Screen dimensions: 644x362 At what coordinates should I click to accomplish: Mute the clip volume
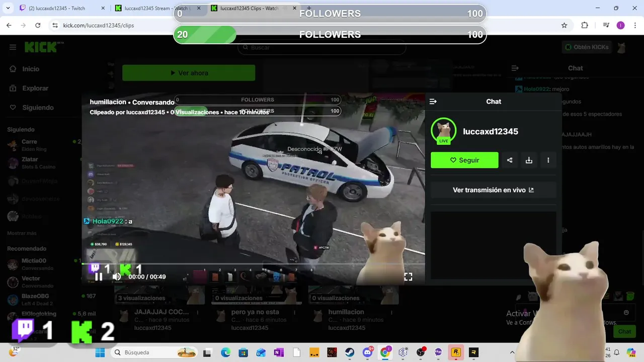click(x=117, y=277)
